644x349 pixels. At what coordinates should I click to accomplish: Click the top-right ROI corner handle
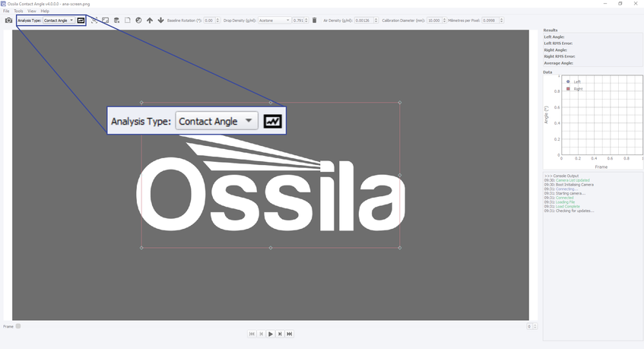coord(400,103)
